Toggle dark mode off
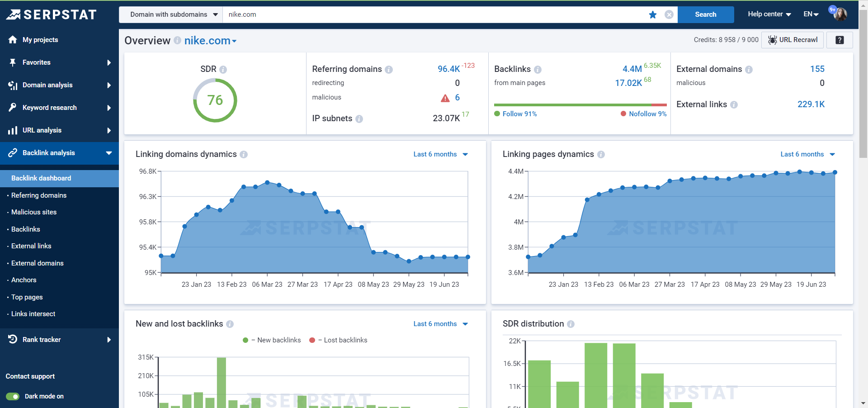This screenshot has width=868, height=408. click(x=13, y=396)
